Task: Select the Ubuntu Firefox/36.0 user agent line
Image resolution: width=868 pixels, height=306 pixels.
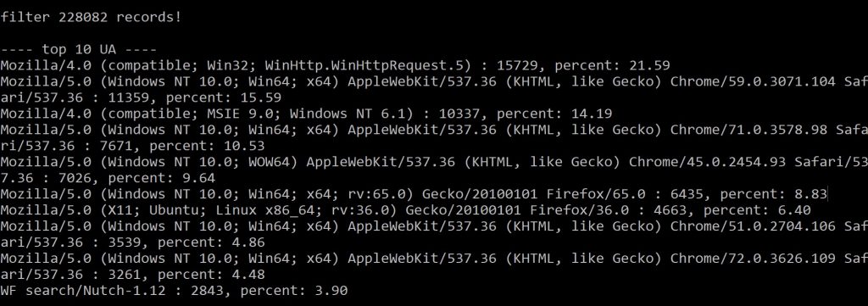Action: tap(405, 210)
